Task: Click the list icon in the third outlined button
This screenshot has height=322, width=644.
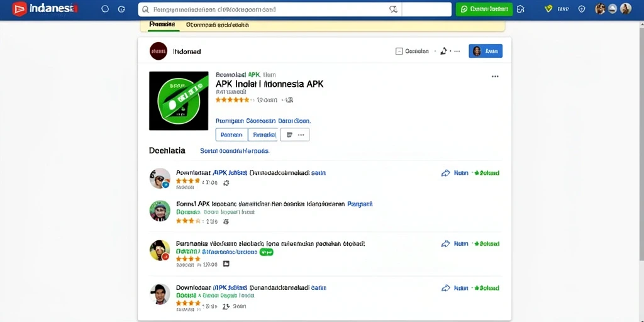Action: click(289, 135)
